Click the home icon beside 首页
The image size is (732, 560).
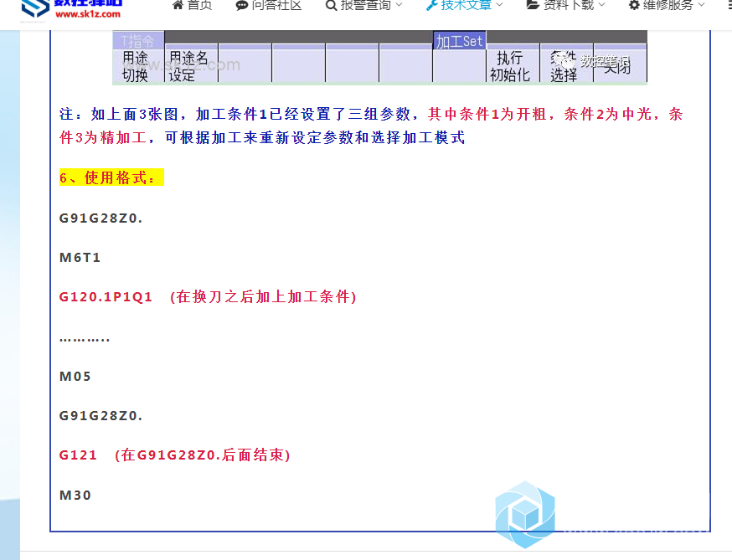[178, 5]
